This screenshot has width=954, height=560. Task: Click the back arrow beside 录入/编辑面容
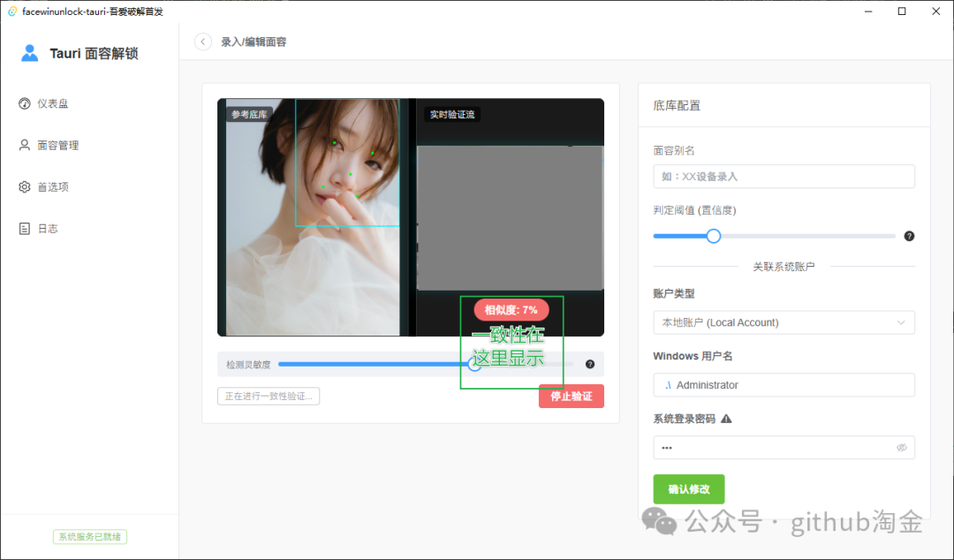click(x=202, y=41)
